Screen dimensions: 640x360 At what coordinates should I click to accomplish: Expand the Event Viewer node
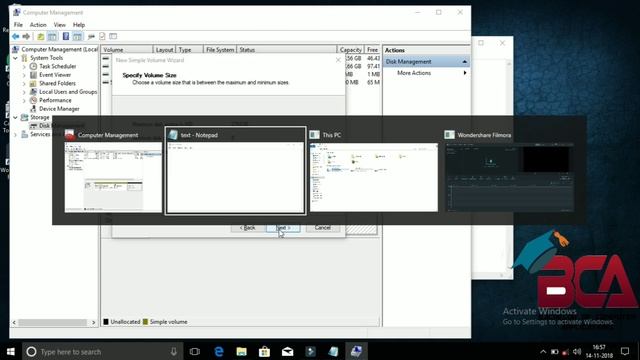[x=24, y=75]
